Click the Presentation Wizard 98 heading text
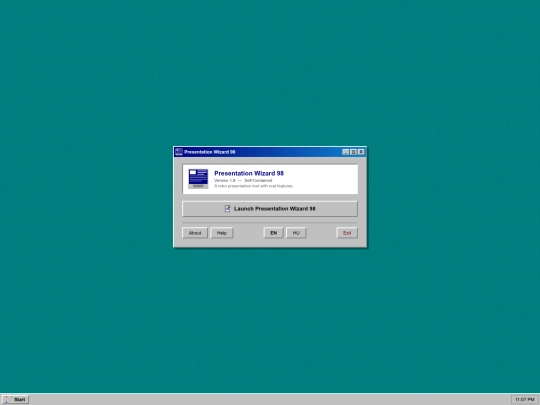This screenshot has width=540, height=405. (249, 173)
